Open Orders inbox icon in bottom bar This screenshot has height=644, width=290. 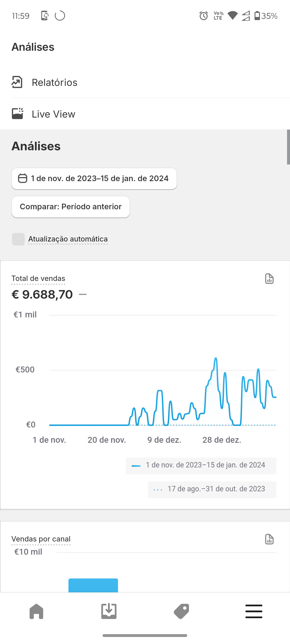click(x=109, y=611)
